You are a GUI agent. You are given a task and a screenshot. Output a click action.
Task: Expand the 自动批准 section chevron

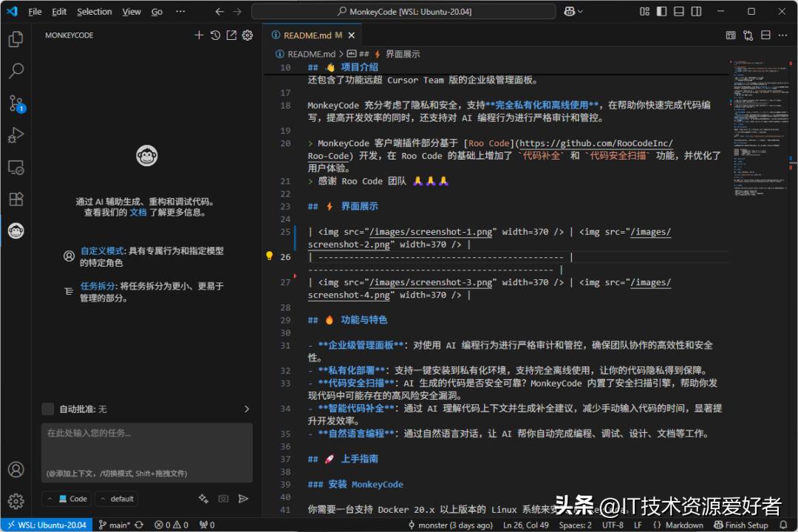(x=247, y=409)
